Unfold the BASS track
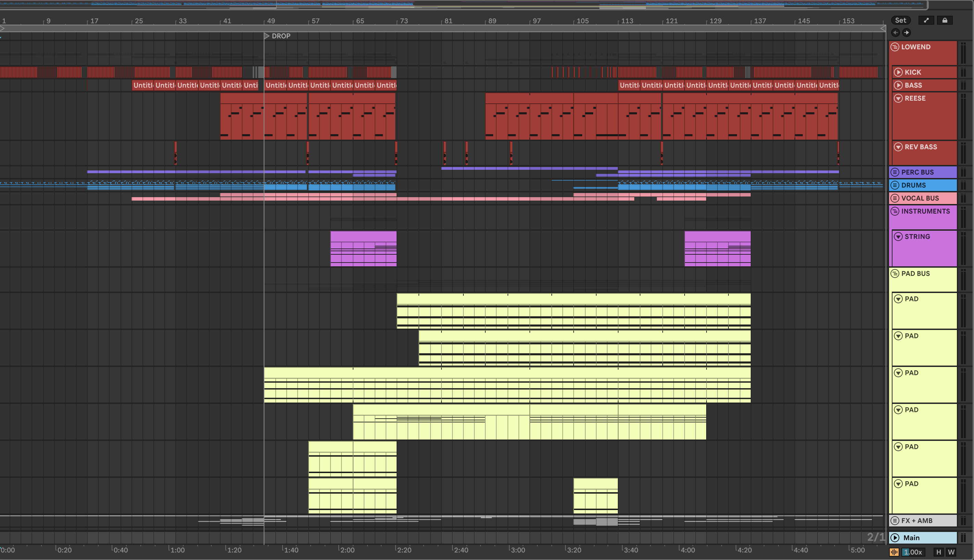Screen dimensions: 974x560 (x=898, y=85)
